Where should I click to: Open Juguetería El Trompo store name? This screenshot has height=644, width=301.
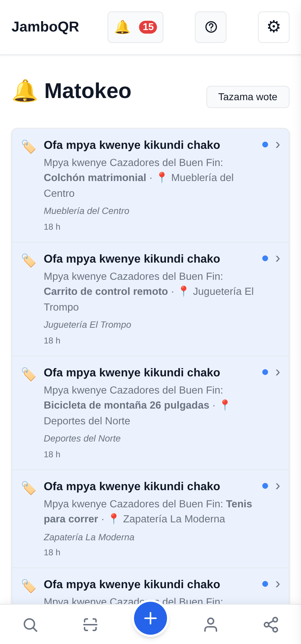87,325
